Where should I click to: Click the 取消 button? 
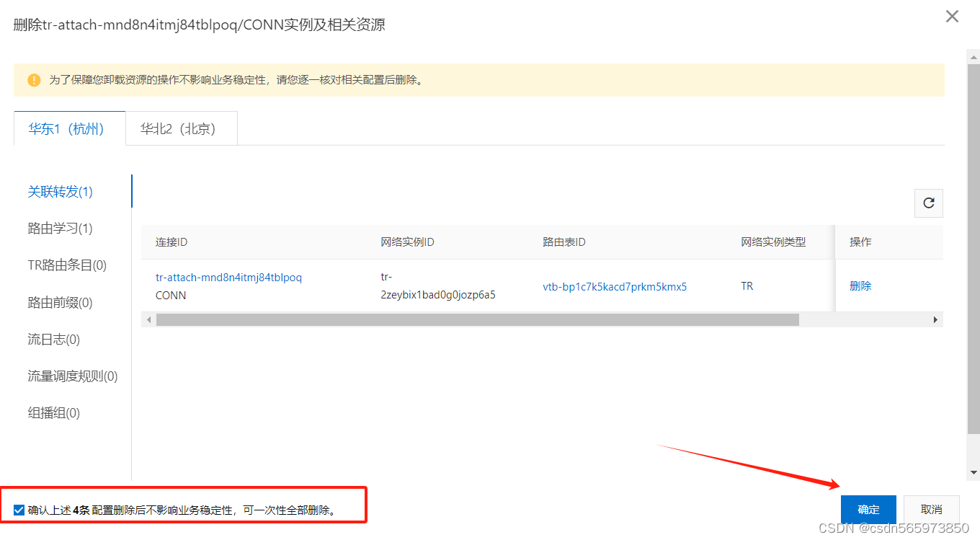931,510
